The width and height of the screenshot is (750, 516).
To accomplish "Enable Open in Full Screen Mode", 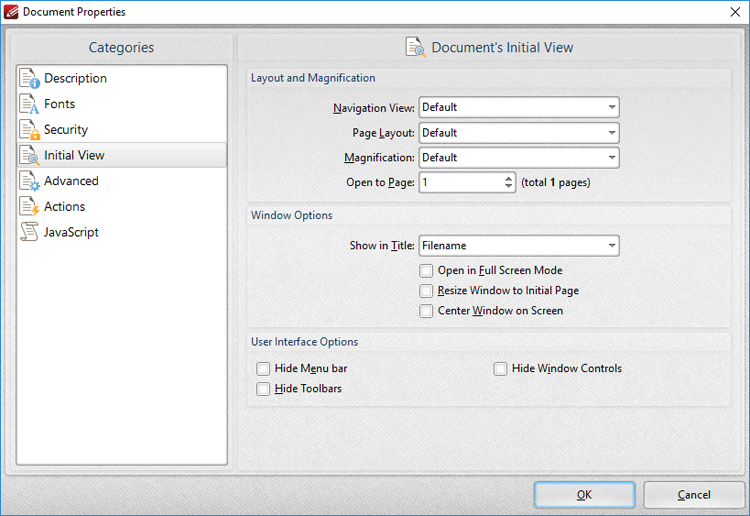I will (x=427, y=271).
